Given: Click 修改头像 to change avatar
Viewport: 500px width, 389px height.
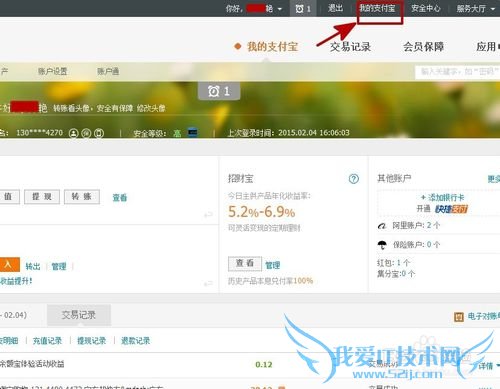Looking at the screenshot, I should [151, 108].
